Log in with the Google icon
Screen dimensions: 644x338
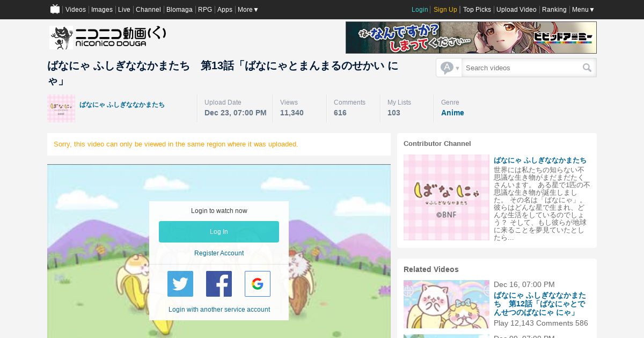[x=258, y=284]
